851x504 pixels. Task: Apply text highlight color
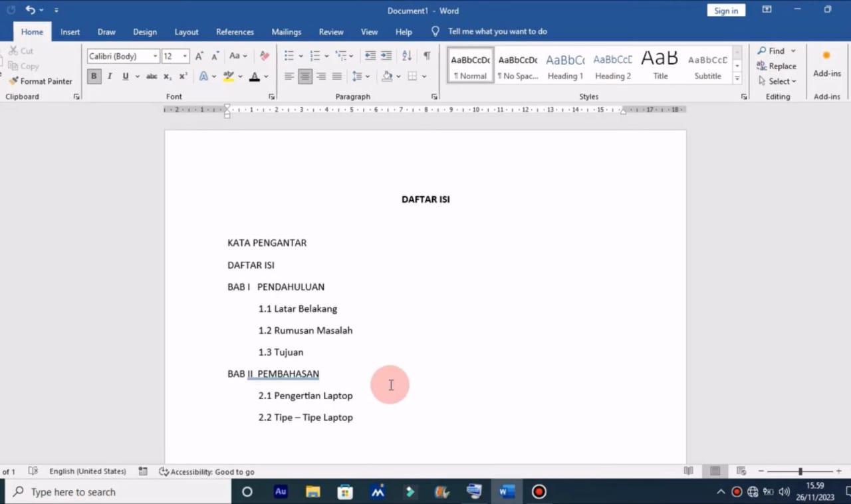tap(229, 76)
